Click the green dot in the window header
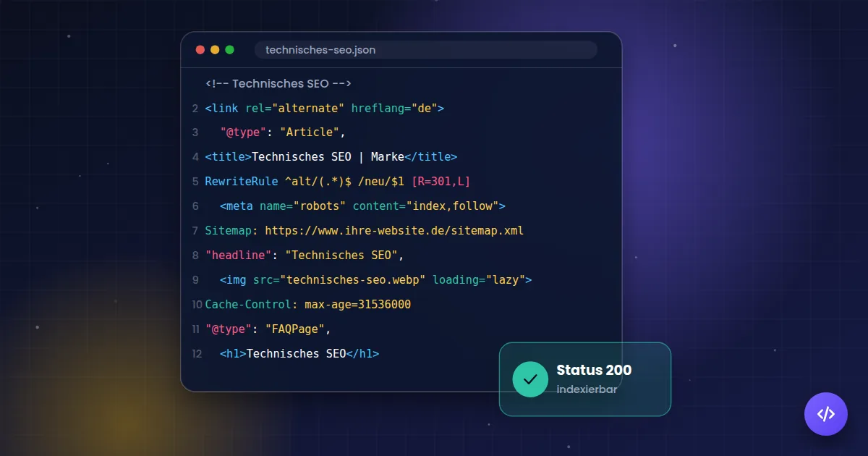This screenshot has height=456, width=868. pos(230,50)
